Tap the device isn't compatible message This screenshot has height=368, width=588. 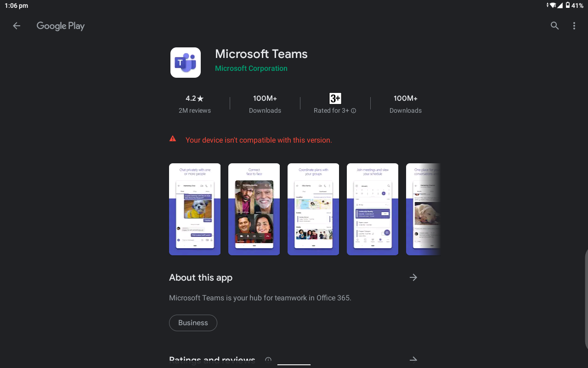coord(259,140)
